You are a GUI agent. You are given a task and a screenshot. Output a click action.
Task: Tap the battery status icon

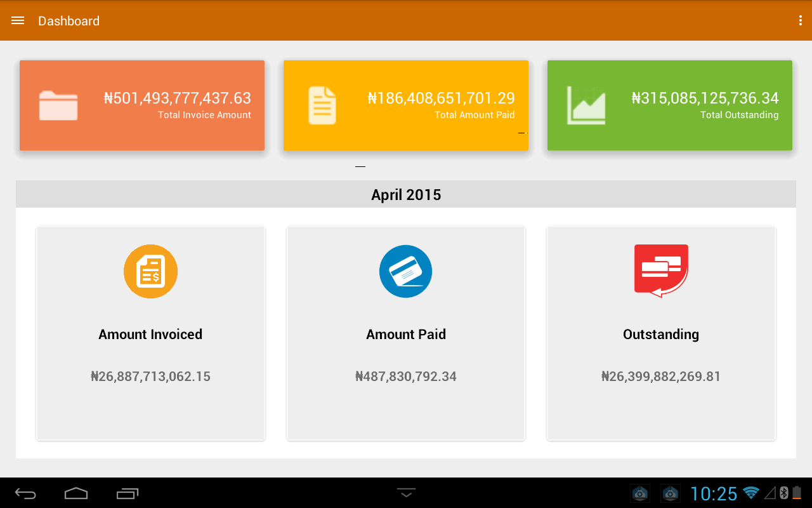click(x=797, y=493)
